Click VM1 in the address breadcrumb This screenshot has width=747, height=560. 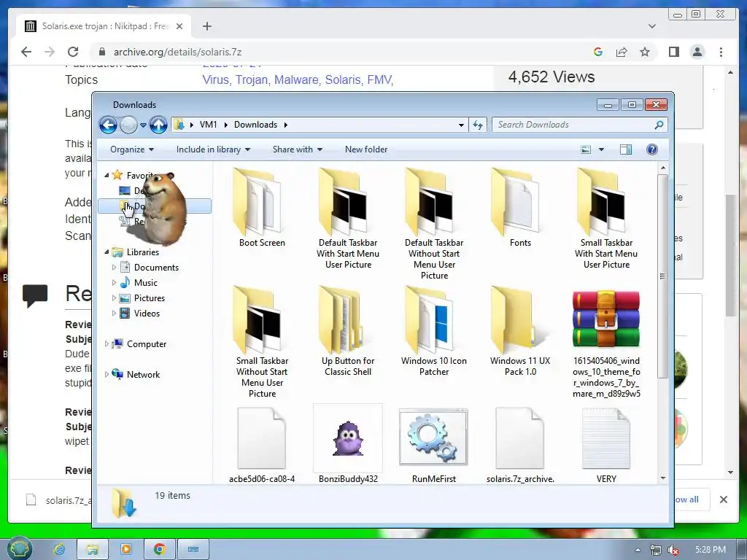click(208, 125)
